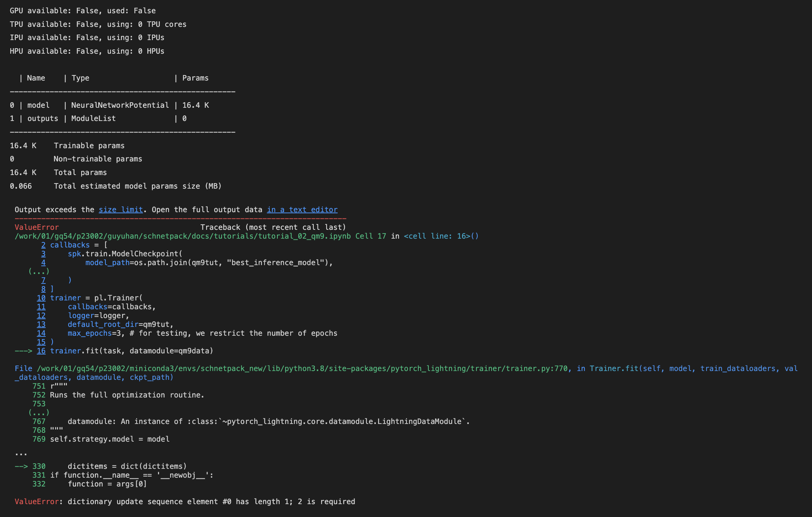This screenshot has width=812, height=517.
Task: Expand the hidden traceback frames ellipsis
Action: [x=22, y=453]
